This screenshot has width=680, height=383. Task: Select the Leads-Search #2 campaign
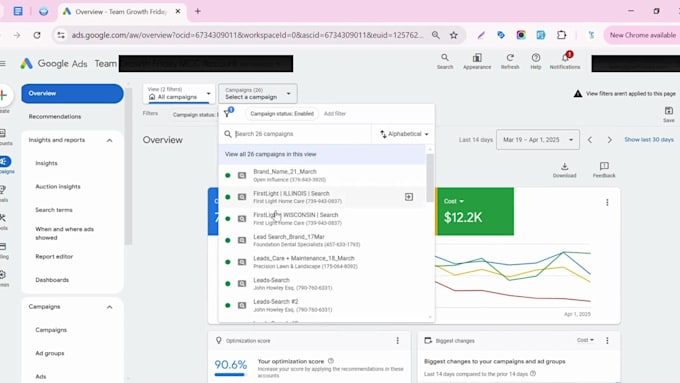(322, 305)
